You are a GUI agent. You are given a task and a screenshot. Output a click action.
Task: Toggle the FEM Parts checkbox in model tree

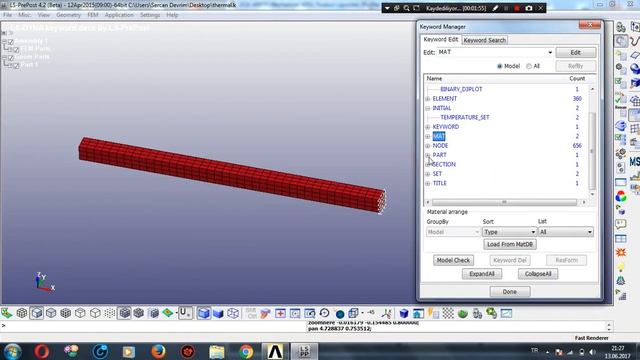coord(16,49)
